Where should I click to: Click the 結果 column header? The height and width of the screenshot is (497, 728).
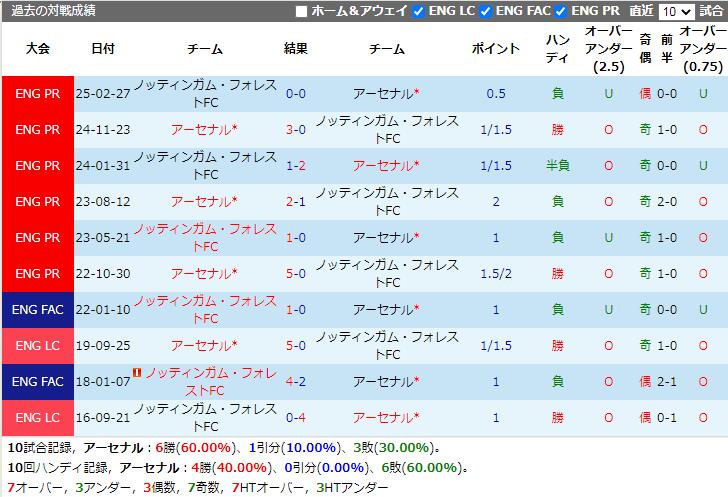(x=296, y=49)
